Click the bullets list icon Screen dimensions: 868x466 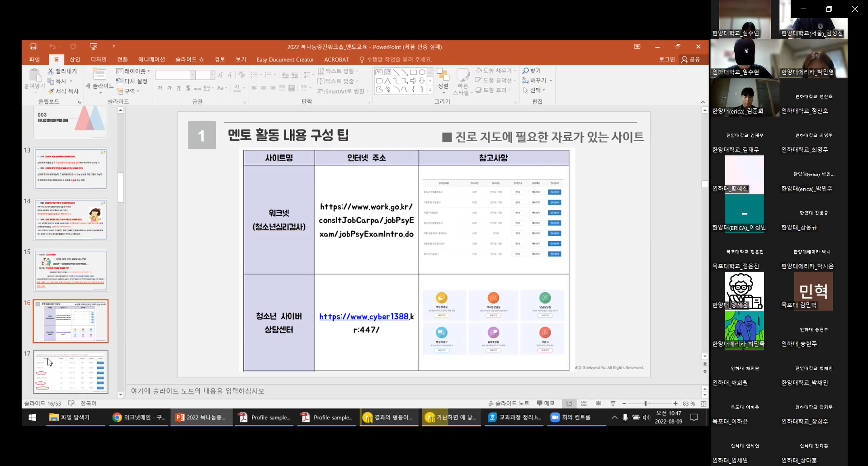click(254, 75)
